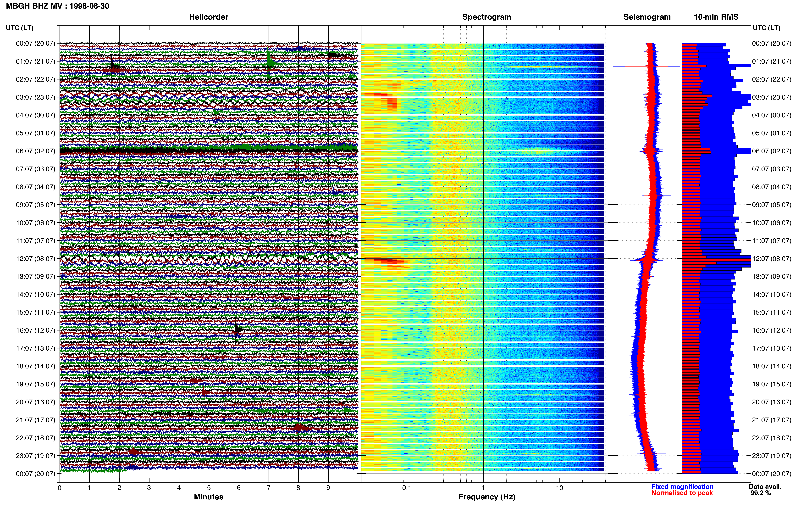Click the 'Spectrogram' panel heading
Screen dimensions: 812x508
click(487, 17)
